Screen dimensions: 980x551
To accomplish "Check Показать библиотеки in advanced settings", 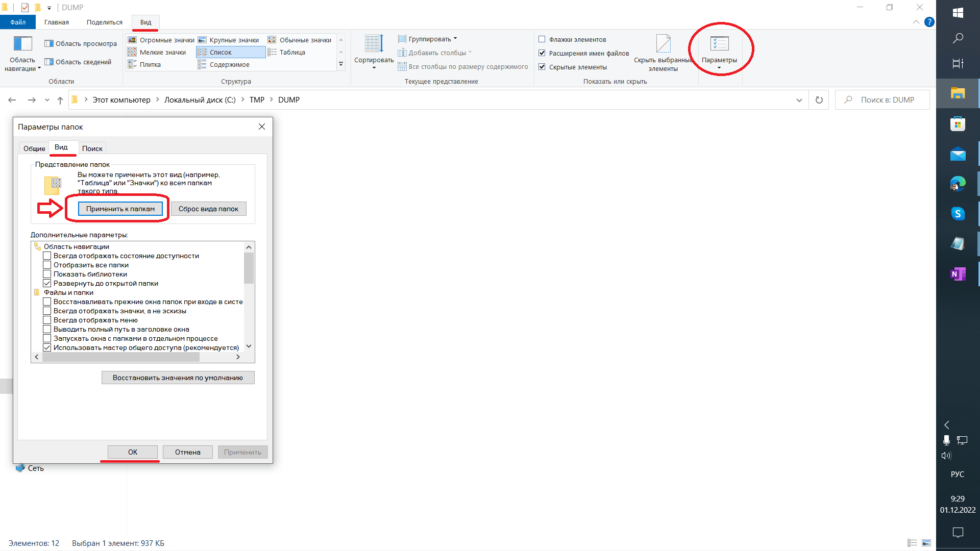I will (x=47, y=274).
